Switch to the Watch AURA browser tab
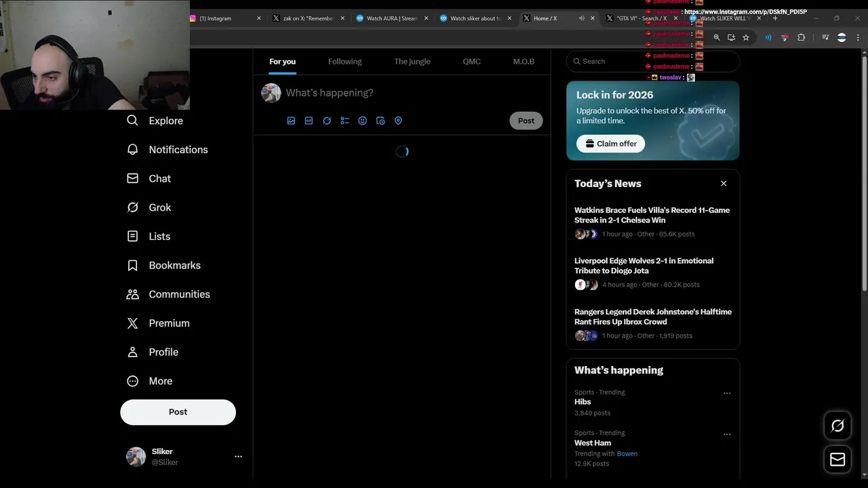Screen dimensions: 868x488 click(x=392, y=18)
